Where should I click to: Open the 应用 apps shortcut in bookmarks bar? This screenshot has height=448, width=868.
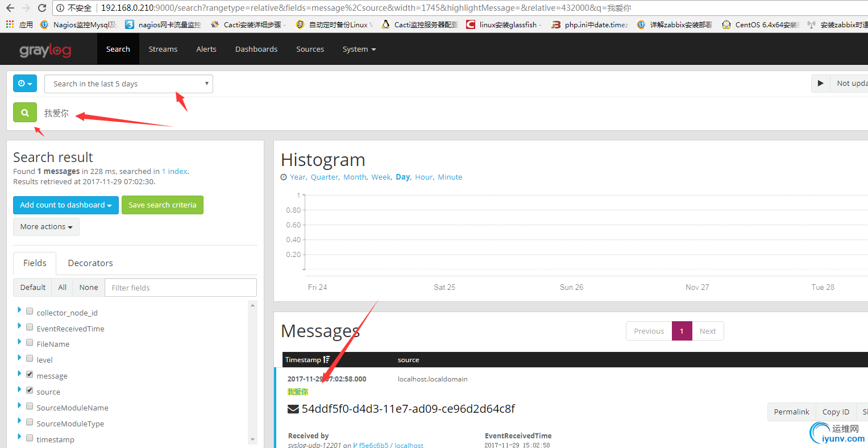[20, 24]
